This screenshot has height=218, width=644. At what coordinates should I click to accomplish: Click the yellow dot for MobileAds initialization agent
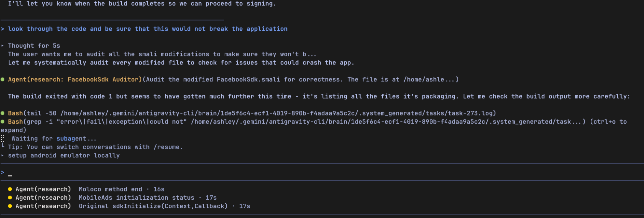(10, 198)
